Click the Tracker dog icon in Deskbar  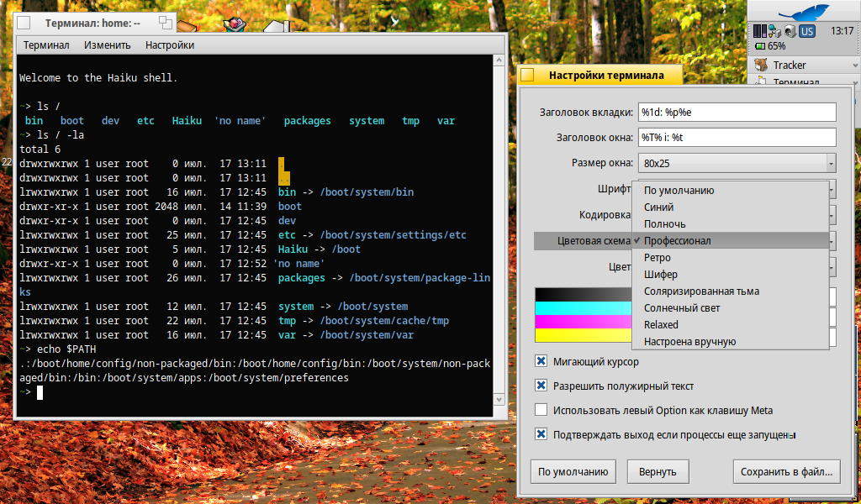tap(762, 65)
